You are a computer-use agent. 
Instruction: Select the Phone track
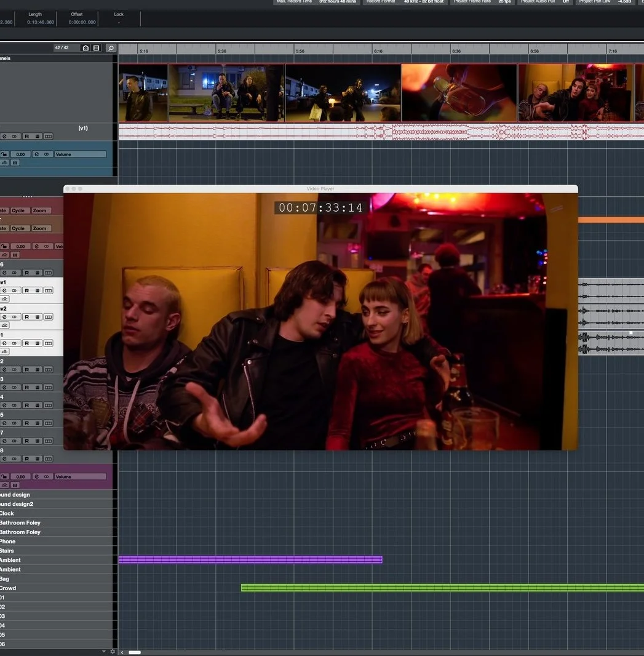click(57, 542)
